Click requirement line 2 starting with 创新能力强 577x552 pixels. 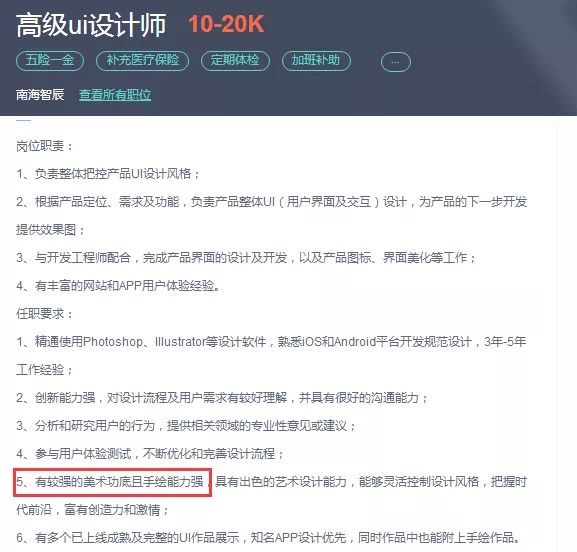[x=222, y=398]
